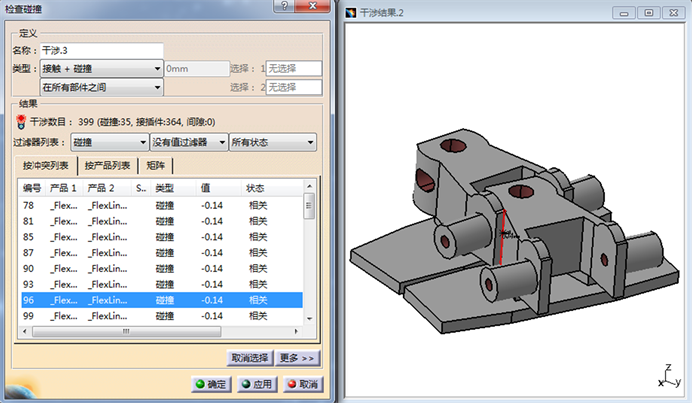Click the 干涉结果.2 window title icon

[x=351, y=13]
